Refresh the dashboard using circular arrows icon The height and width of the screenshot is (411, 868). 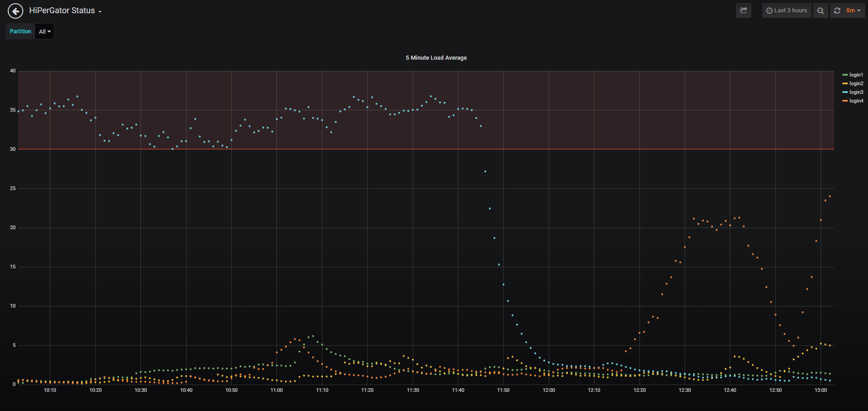pyautogui.click(x=837, y=10)
